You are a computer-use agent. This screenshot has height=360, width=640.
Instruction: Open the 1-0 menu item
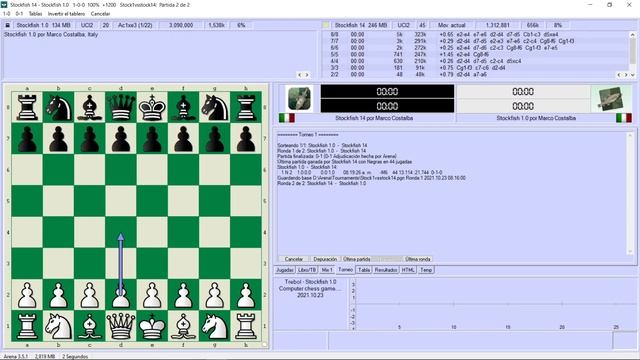tap(7, 14)
